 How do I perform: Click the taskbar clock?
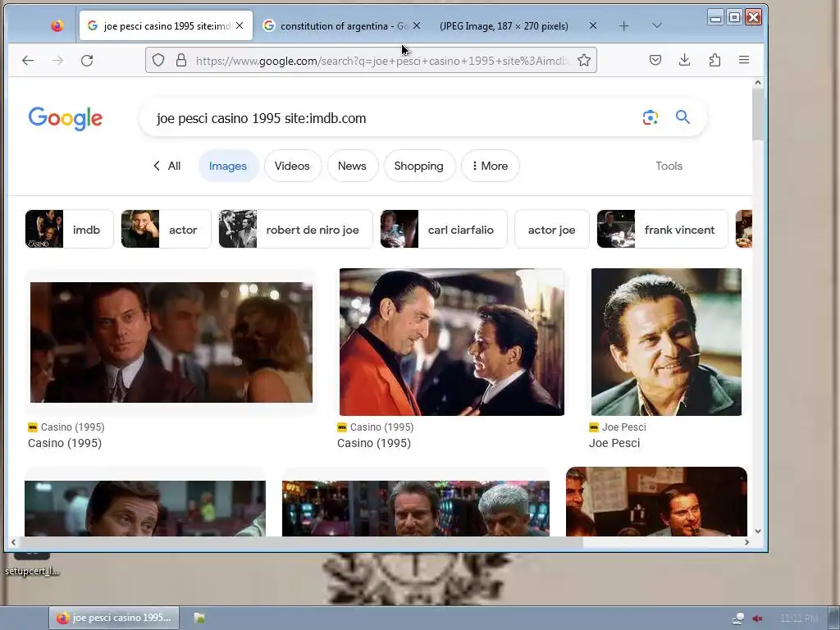tap(799, 619)
